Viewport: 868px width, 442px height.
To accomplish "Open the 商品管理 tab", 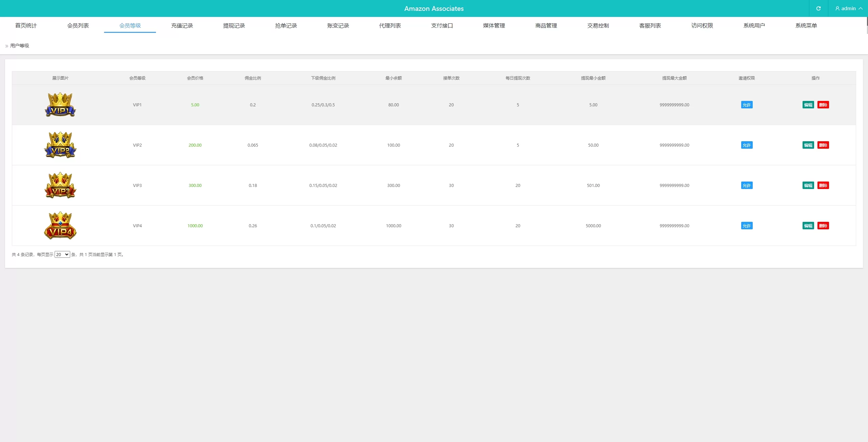I will tap(546, 26).
